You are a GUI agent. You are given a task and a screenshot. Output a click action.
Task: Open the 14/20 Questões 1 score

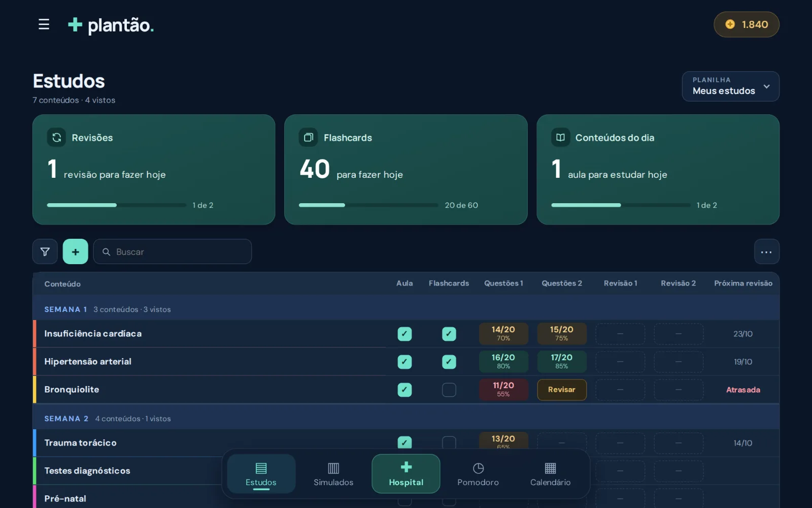tap(503, 334)
